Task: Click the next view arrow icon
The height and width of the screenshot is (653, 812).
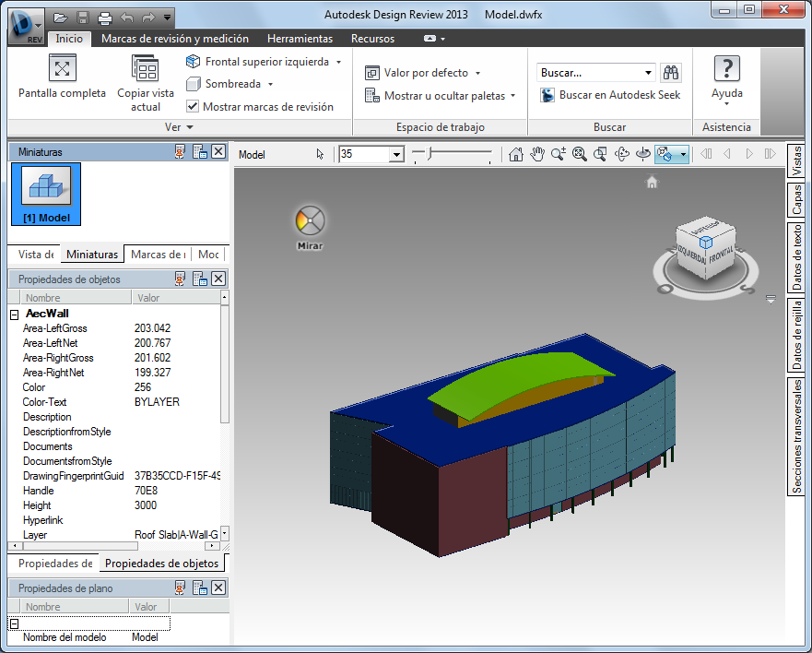Action: [748, 154]
